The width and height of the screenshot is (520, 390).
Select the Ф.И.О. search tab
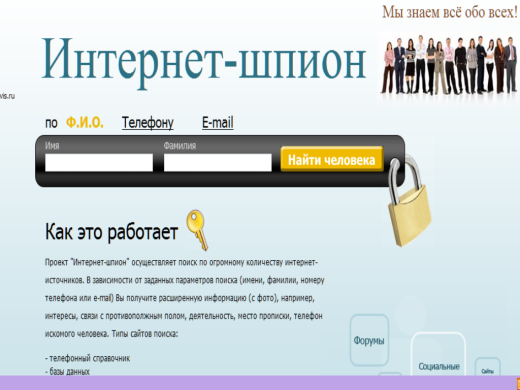[85, 123]
